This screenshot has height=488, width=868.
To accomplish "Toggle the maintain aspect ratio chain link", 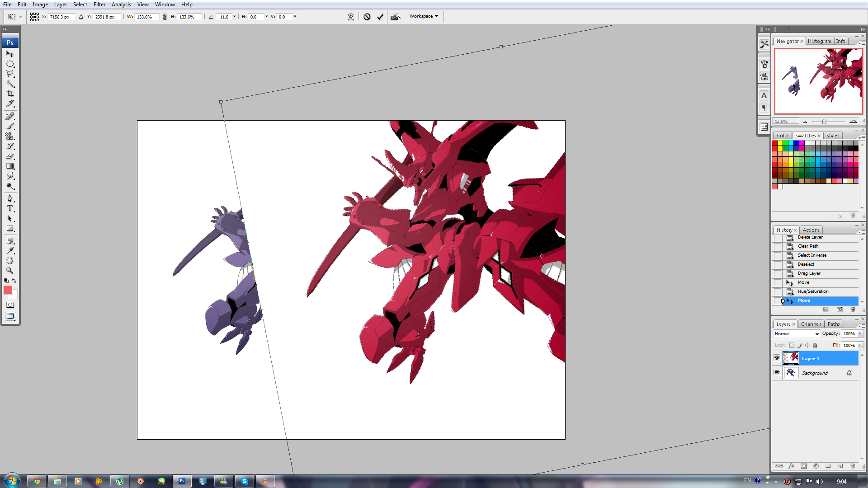I will (x=165, y=17).
